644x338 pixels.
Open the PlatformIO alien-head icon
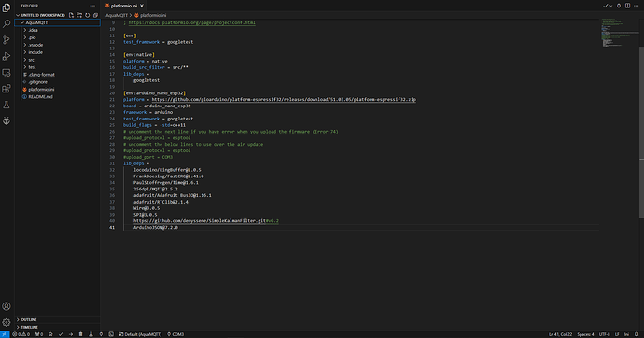(x=7, y=120)
